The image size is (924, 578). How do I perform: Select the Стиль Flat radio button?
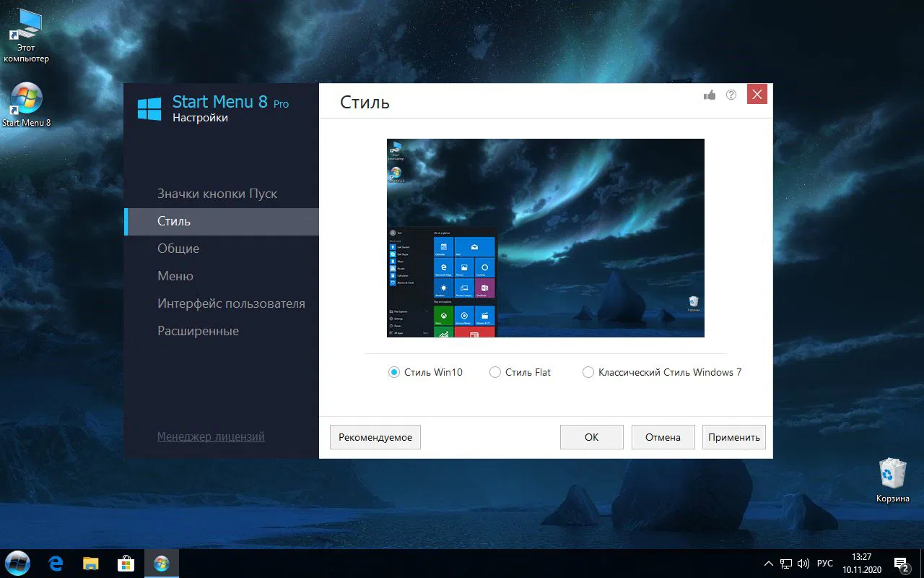[495, 372]
